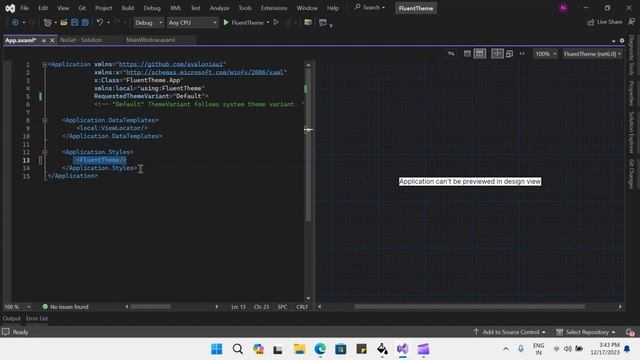Screen dimensions: 640x360
Task: Open the designer 100% zoom dropdown
Action: click(545, 53)
